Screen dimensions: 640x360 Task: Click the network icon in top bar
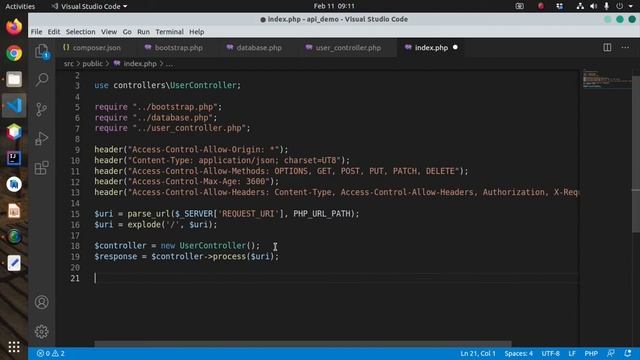pyautogui.click(x=580, y=6)
